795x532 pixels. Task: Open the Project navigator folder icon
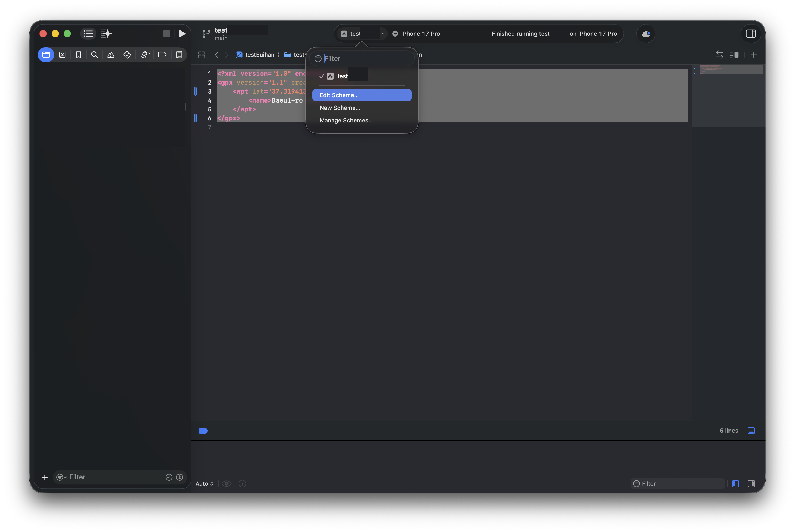pyautogui.click(x=46, y=55)
